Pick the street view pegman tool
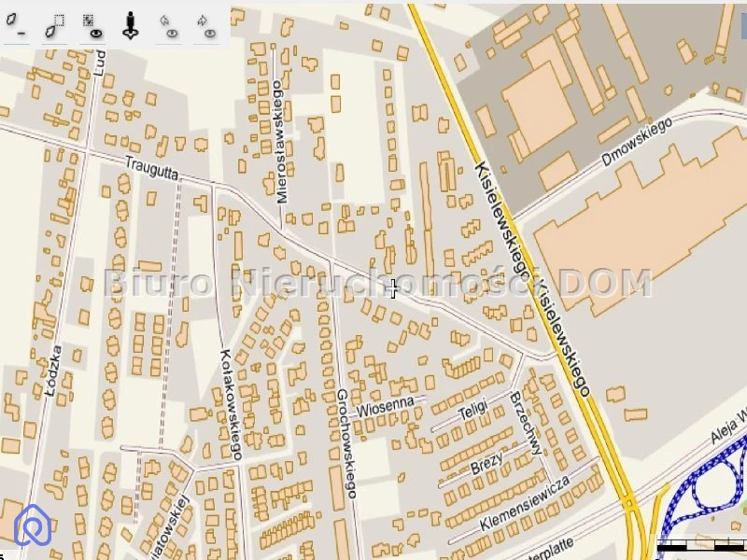747x560 pixels. pos(131,26)
